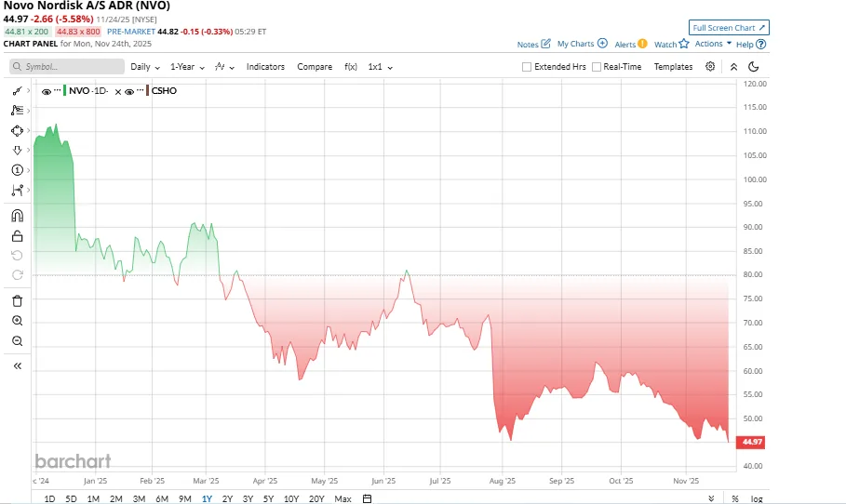This screenshot has height=504, width=846.
Task: Hide the NVO series with eye icon
Action: point(47,91)
